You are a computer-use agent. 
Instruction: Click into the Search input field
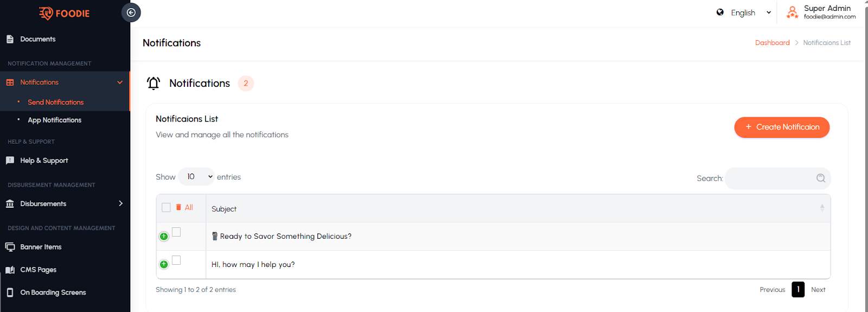770,179
